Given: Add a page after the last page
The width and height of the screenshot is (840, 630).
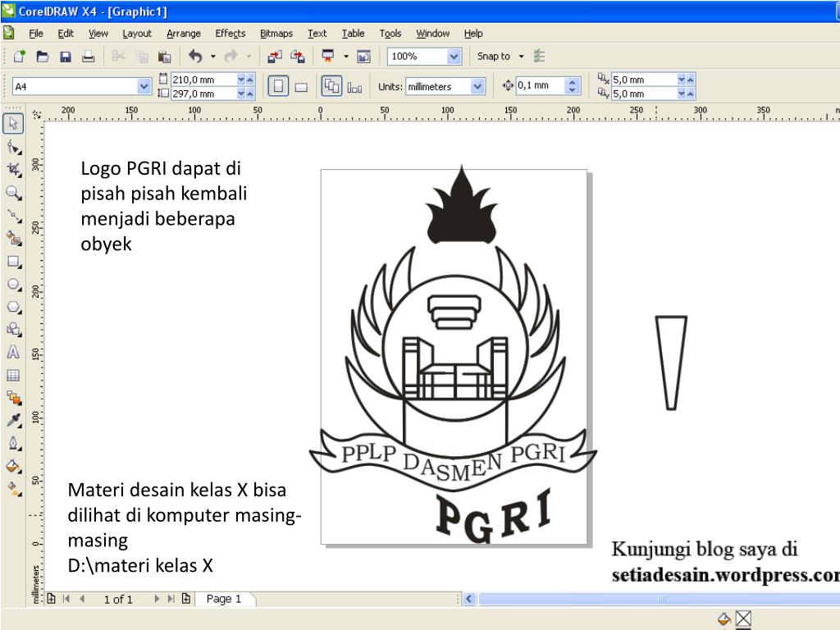Looking at the screenshot, I should [x=186, y=598].
